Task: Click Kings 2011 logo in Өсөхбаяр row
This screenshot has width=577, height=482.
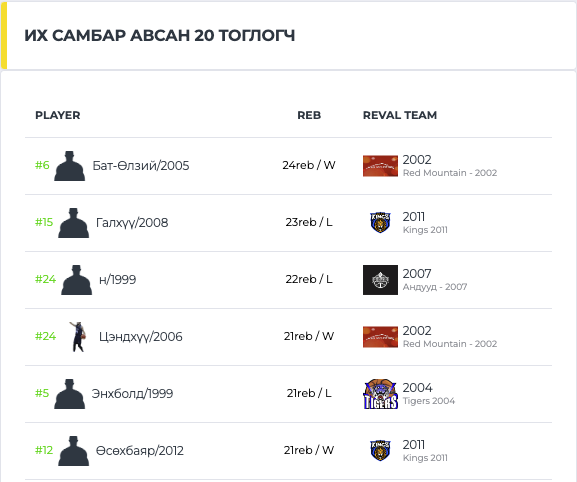Action: (380, 451)
